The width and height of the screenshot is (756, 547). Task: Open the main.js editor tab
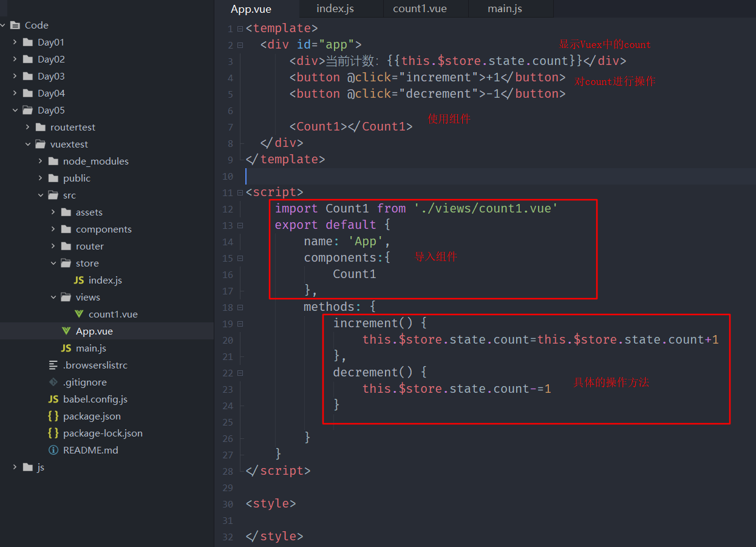505,8
